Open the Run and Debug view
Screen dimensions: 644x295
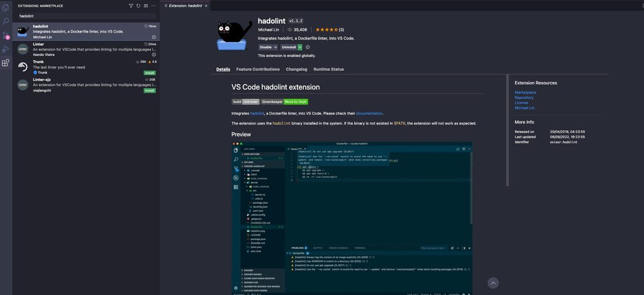pos(5,49)
